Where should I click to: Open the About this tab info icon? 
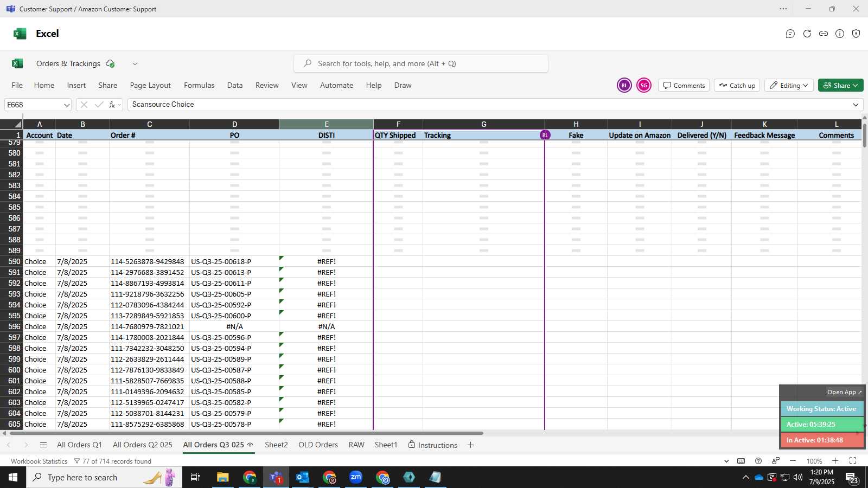pyautogui.click(x=840, y=34)
